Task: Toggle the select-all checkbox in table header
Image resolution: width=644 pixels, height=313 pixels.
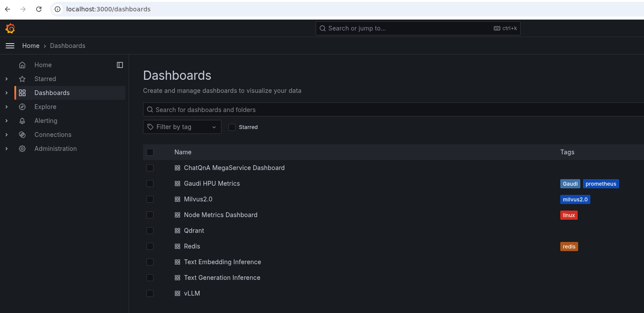Action: pyautogui.click(x=150, y=152)
